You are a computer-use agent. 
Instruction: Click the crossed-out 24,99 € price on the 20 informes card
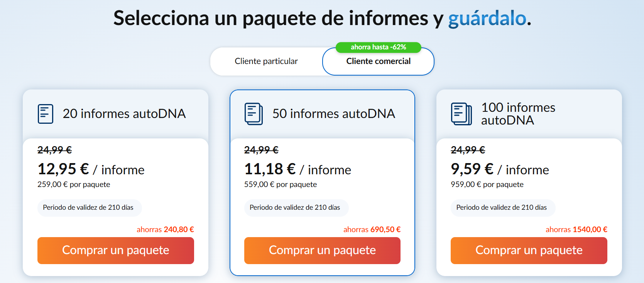coord(54,150)
